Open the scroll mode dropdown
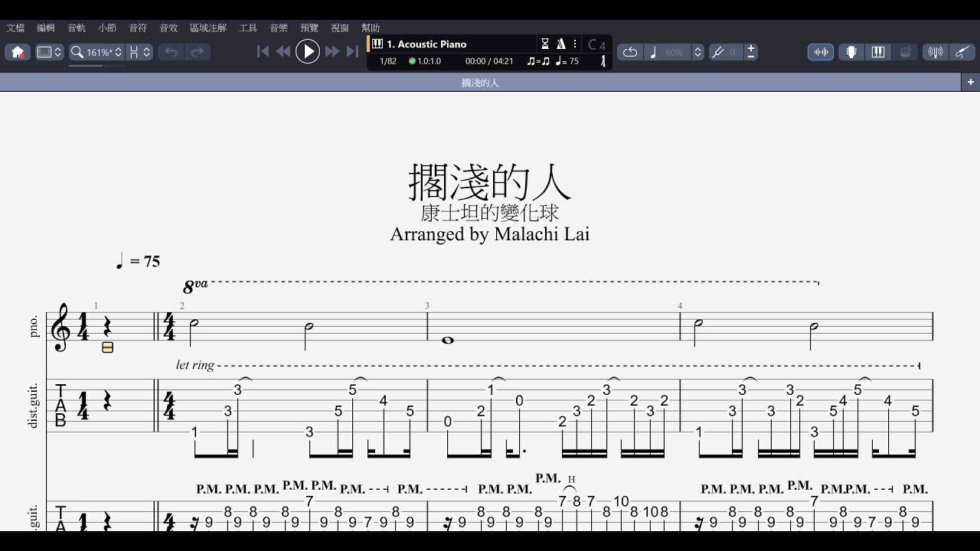980x551 pixels. tap(140, 52)
